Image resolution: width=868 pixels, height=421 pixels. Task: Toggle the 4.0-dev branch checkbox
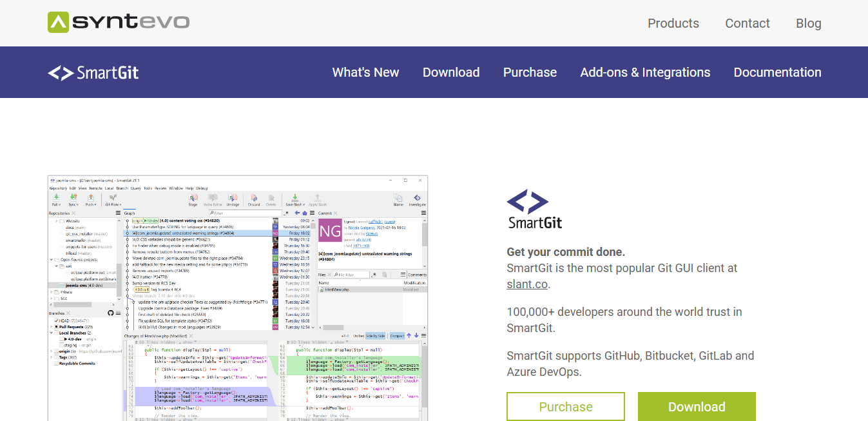[x=61, y=339]
